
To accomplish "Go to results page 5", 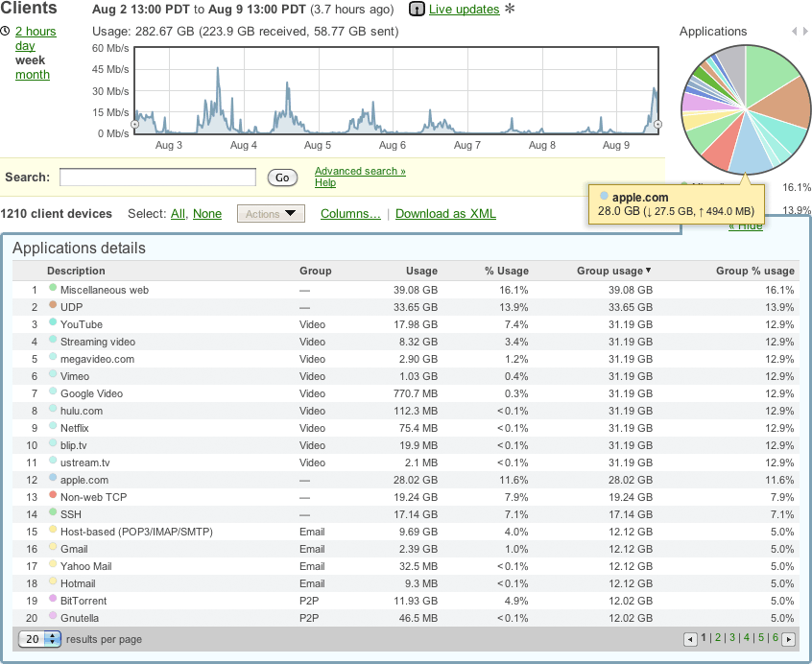I will coord(761,637).
